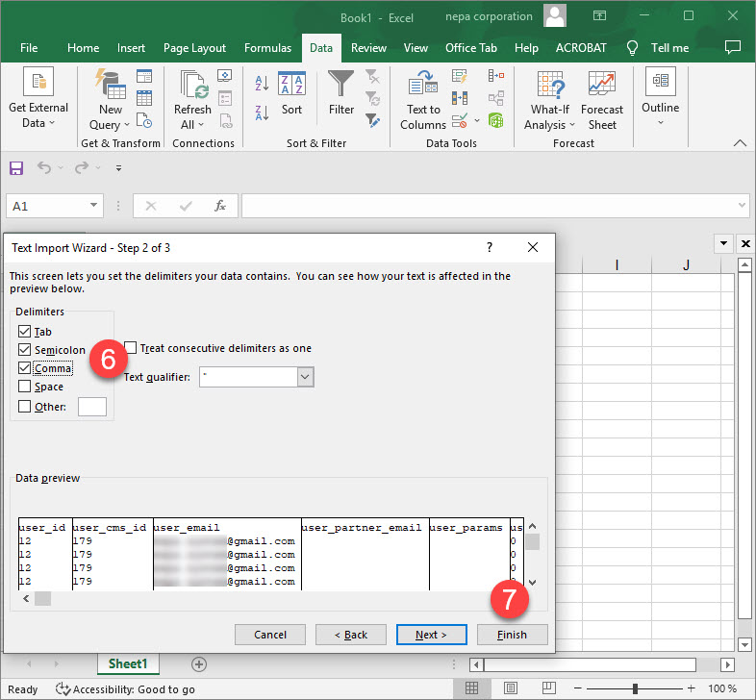
Task: Collapse the ribbon with chevron
Action: 740,142
